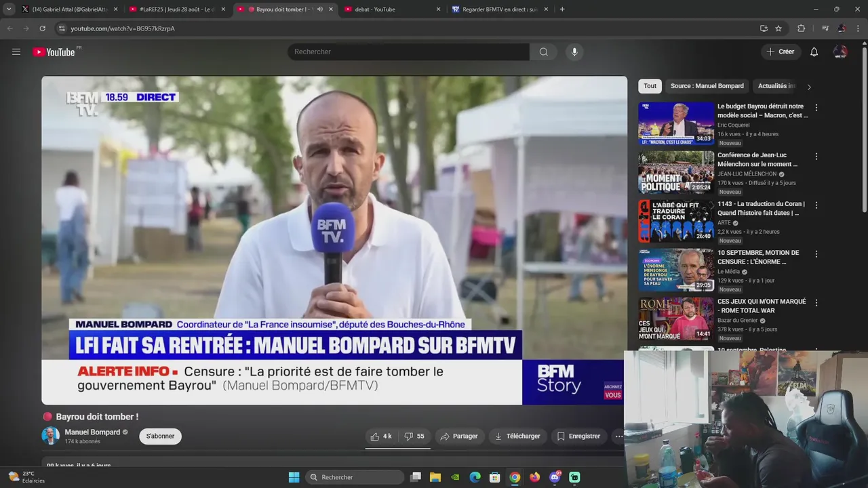Click the Créer button

point(781,52)
